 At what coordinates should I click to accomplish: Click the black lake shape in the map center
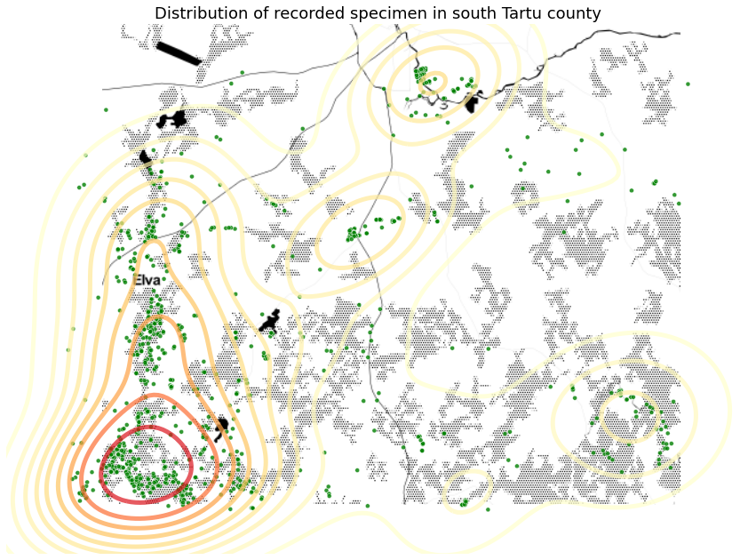269,322
